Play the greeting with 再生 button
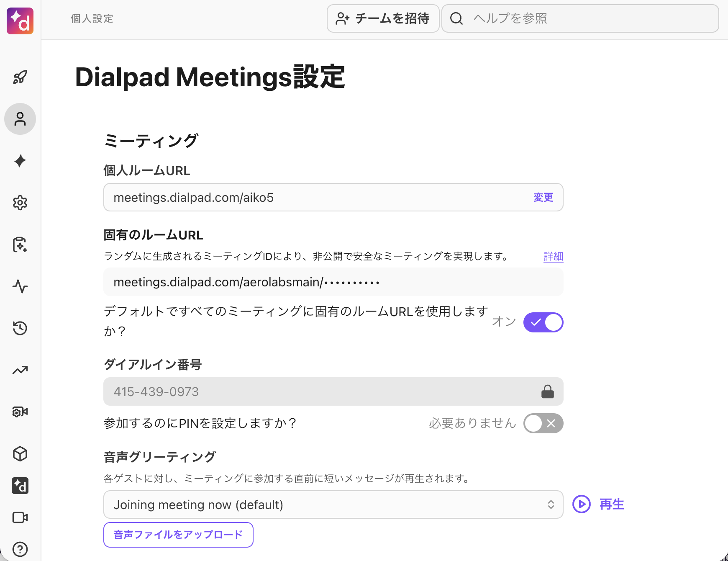The image size is (728, 561). point(599,504)
